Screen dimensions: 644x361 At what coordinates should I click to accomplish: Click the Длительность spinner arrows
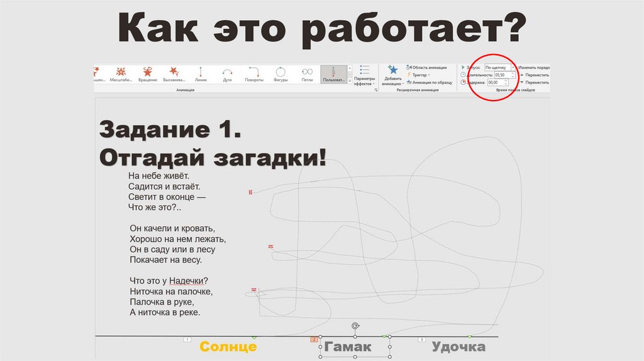coord(513,75)
